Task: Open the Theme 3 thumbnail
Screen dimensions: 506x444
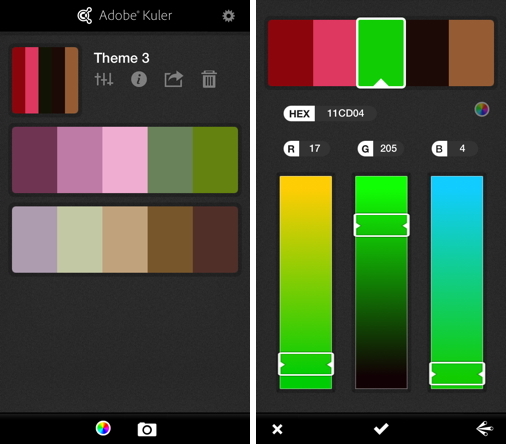Action: [x=45, y=80]
